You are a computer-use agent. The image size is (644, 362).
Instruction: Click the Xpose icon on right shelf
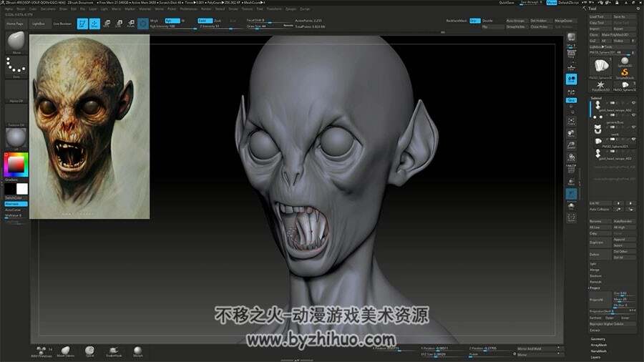[571, 218]
